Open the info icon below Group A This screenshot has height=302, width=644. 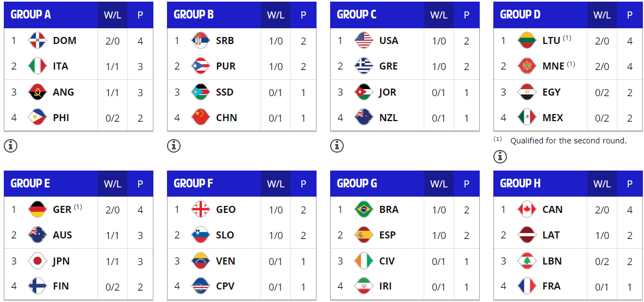pyautogui.click(x=10, y=146)
